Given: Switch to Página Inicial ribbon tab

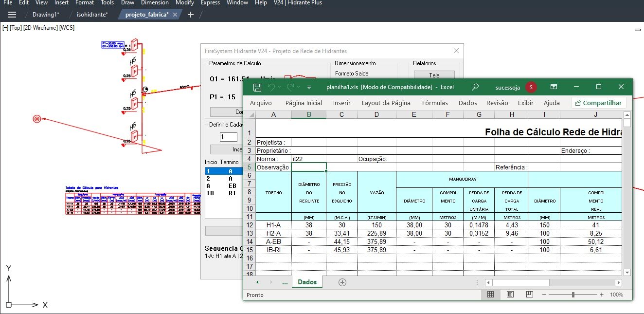Looking at the screenshot, I should tap(304, 103).
